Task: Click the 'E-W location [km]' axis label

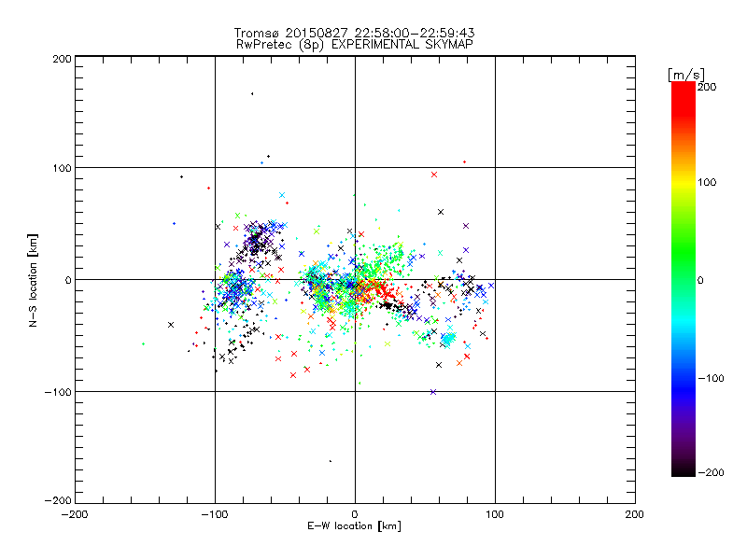Action: [354, 526]
